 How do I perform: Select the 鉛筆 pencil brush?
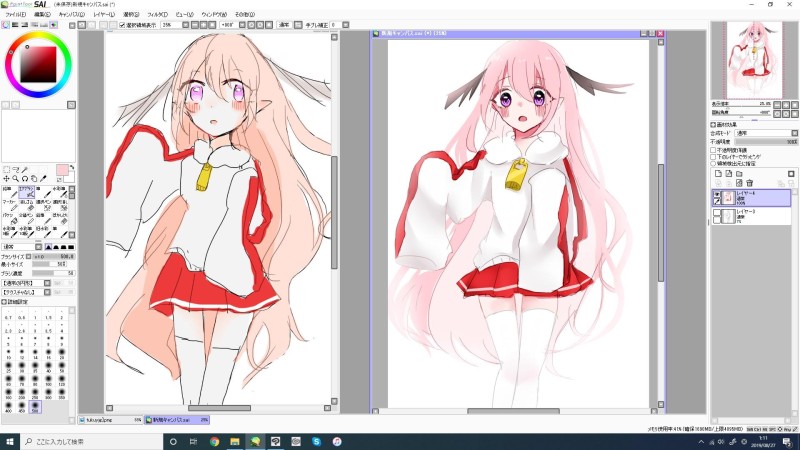coord(10,192)
